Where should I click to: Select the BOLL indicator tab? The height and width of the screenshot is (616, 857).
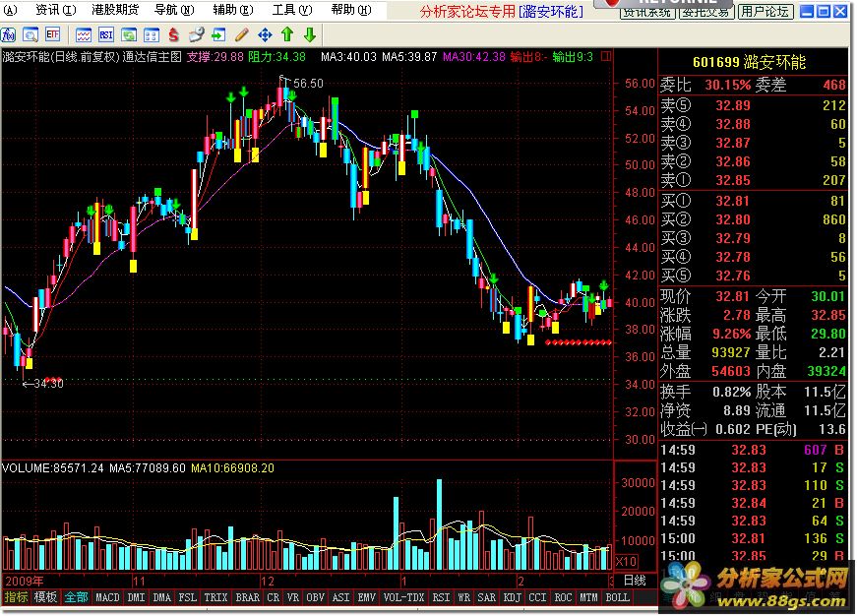pyautogui.click(x=618, y=597)
